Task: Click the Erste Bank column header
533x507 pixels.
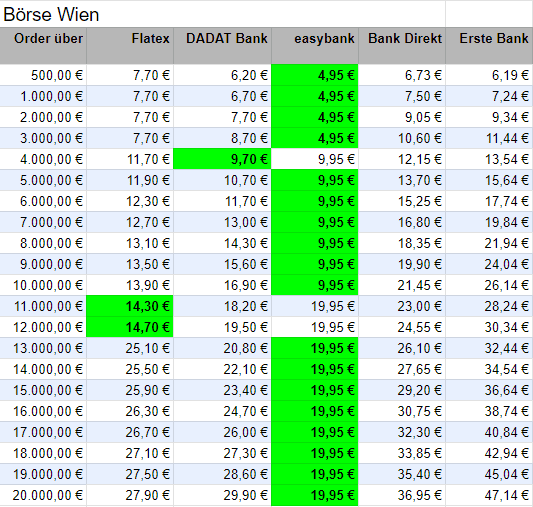Action: (489, 46)
